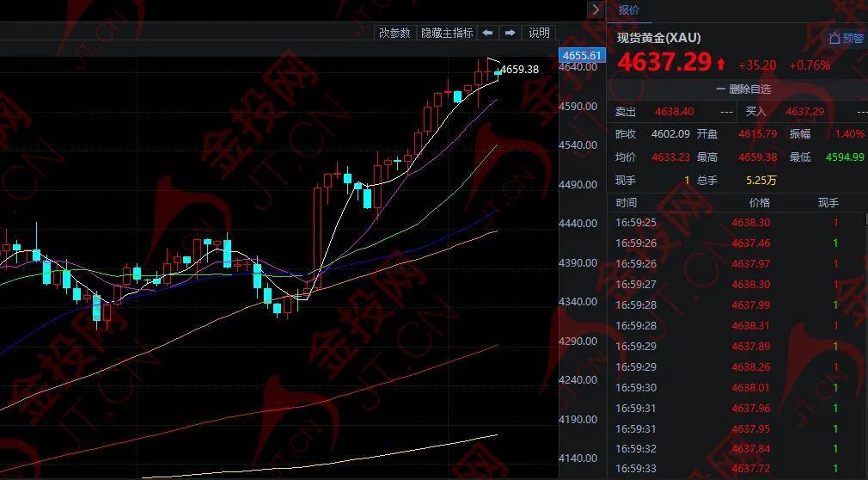Select the tick row priced 4637.97
Screen dimensions: 868x480
pos(737,264)
